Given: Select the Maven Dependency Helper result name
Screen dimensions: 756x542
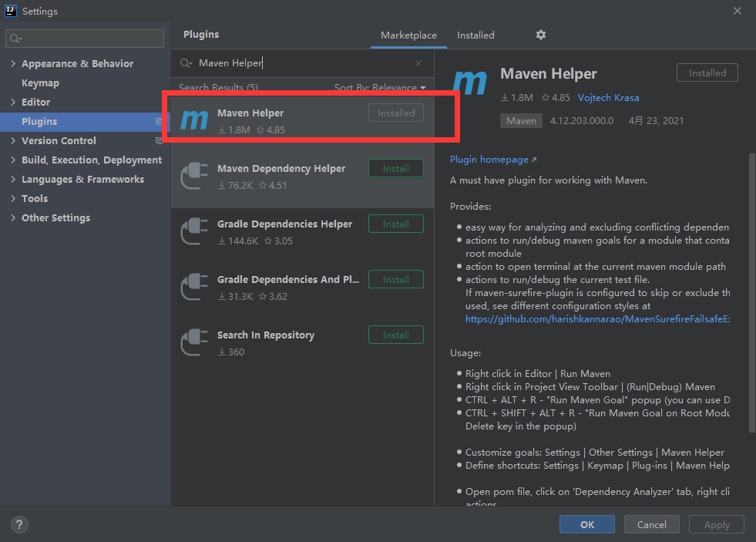Looking at the screenshot, I should [x=281, y=168].
